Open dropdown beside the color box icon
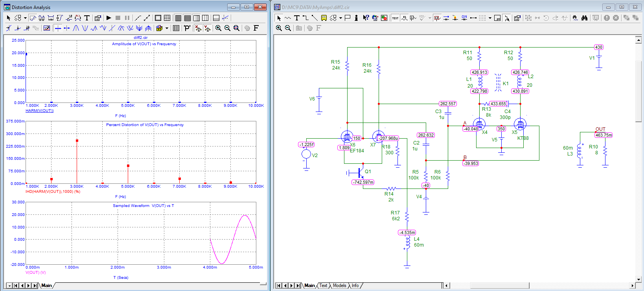Viewport: 644px width, 291px height. pyautogui.click(x=167, y=28)
